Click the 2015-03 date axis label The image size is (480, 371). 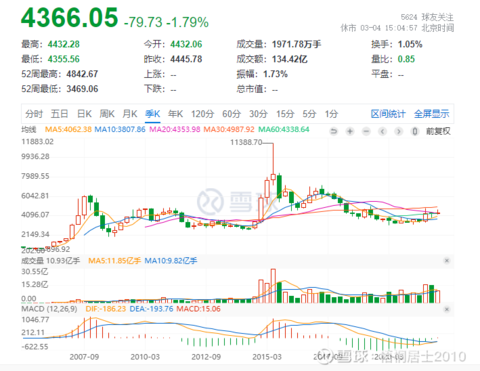[x=267, y=357]
